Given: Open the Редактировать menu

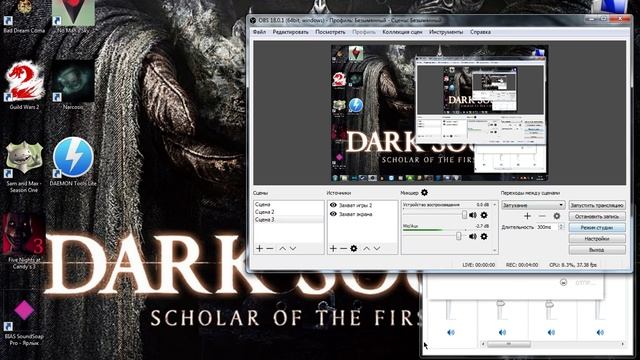Looking at the screenshot, I should click(291, 32).
